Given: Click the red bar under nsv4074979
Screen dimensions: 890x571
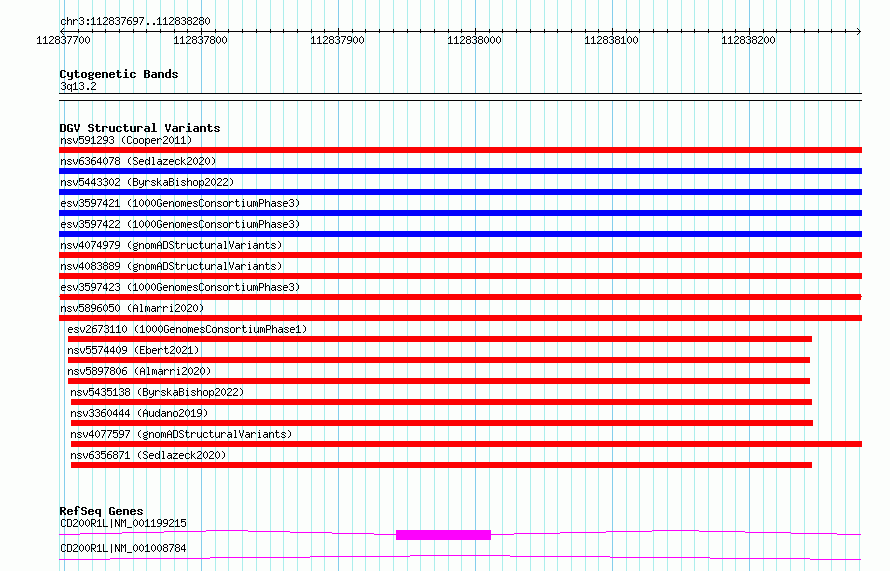Looking at the screenshot, I should tap(460, 255).
